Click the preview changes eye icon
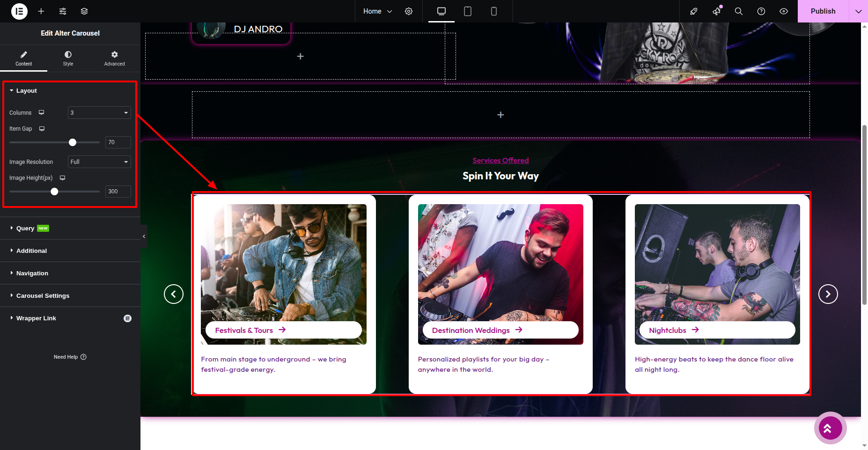868x450 pixels. click(x=784, y=11)
